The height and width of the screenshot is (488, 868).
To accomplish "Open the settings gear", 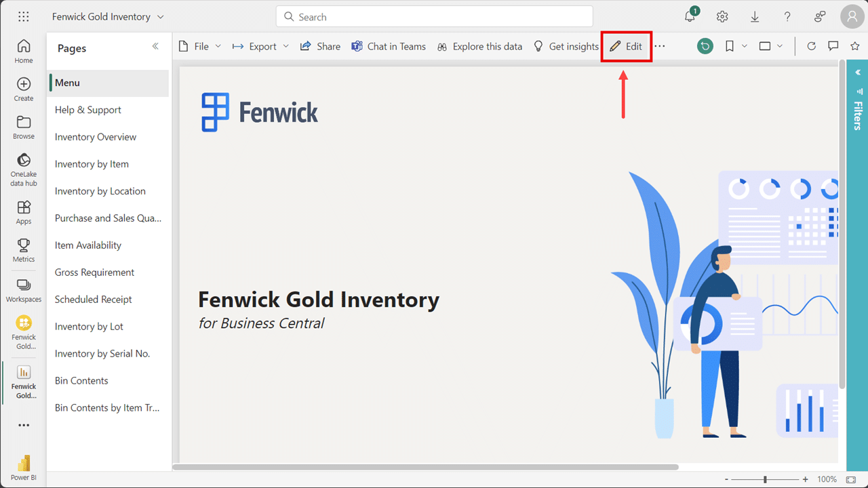I will [722, 17].
